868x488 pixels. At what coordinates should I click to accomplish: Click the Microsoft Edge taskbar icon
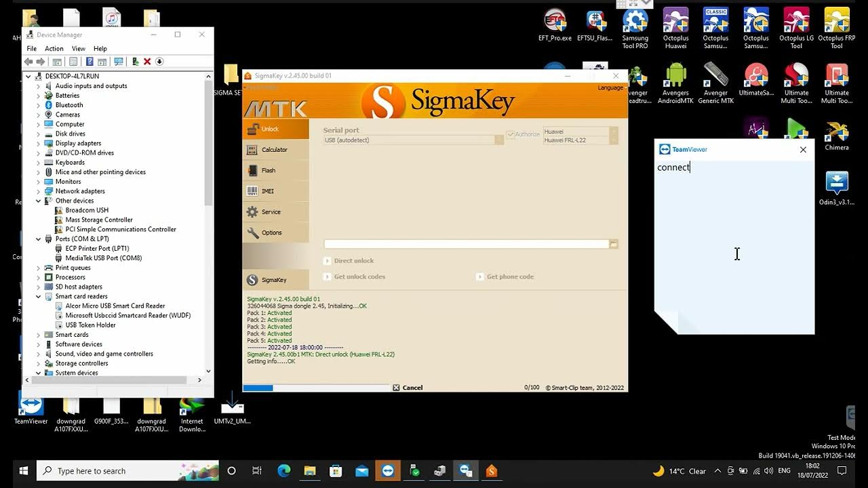(284, 470)
